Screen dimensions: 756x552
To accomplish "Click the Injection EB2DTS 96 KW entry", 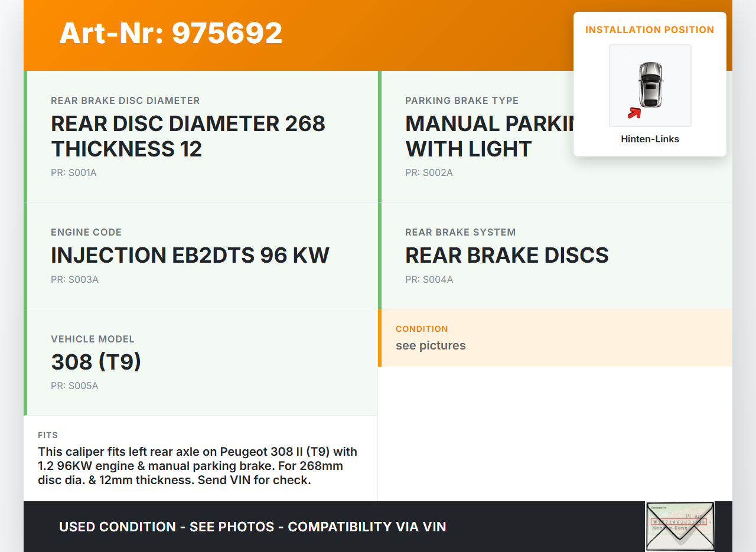I will [x=190, y=255].
